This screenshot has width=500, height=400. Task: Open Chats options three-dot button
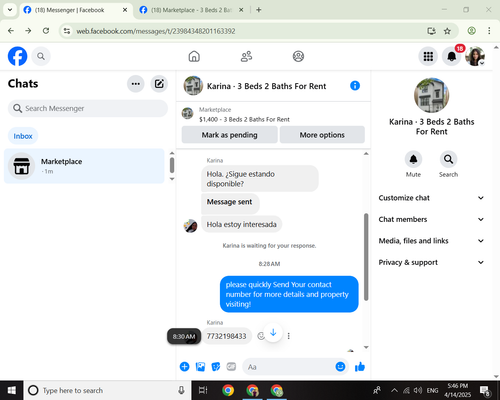pos(136,84)
